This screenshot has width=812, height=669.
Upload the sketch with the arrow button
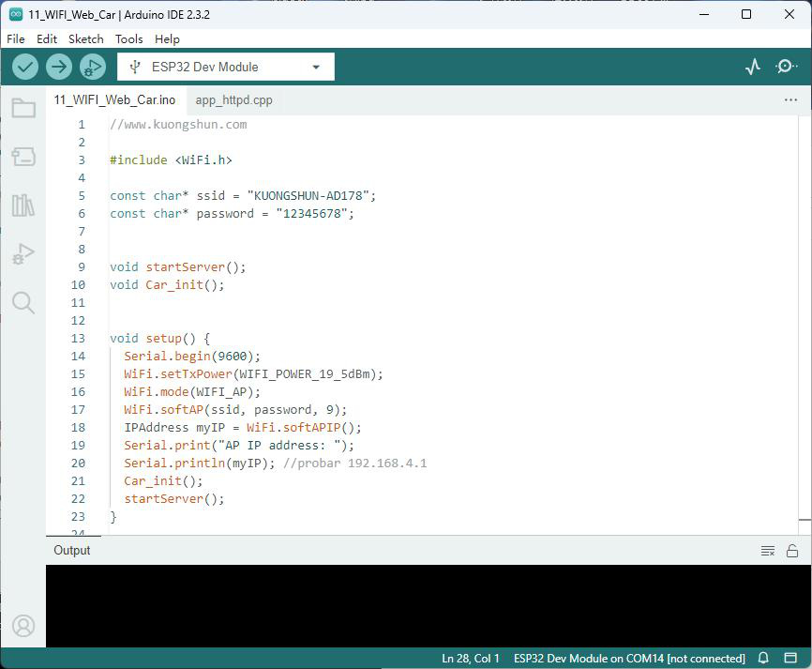tap(58, 67)
